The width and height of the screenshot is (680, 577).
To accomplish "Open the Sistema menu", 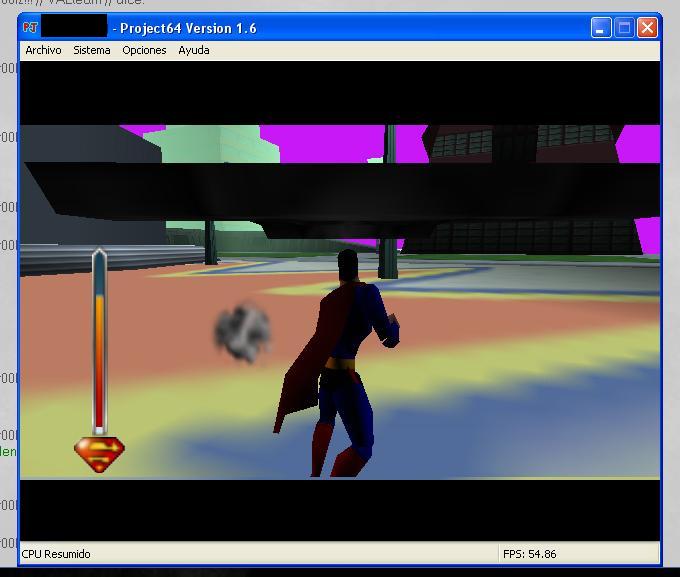I will [92, 50].
